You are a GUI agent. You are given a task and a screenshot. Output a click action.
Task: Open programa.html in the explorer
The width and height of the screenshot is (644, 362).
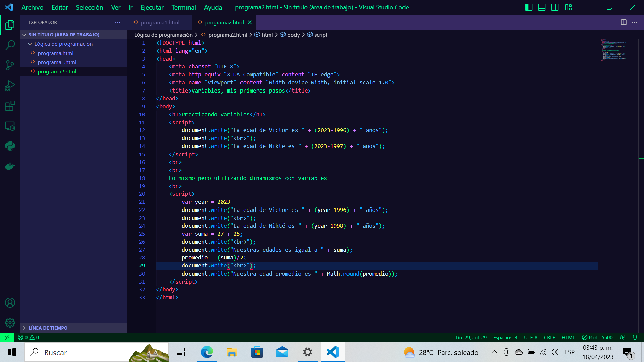[x=55, y=53]
